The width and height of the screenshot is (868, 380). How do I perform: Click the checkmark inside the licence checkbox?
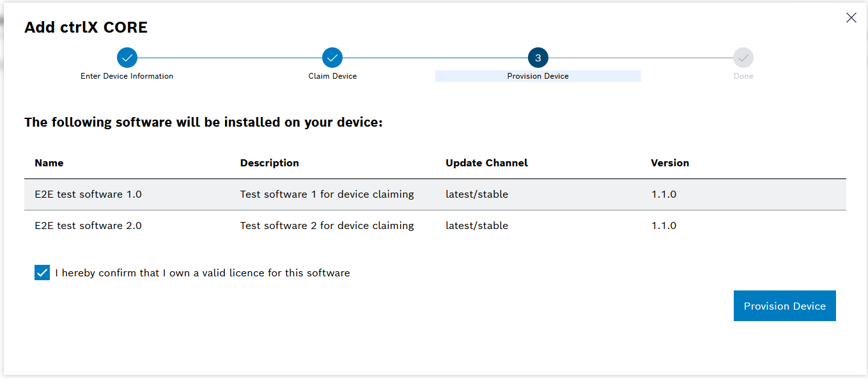(x=42, y=273)
